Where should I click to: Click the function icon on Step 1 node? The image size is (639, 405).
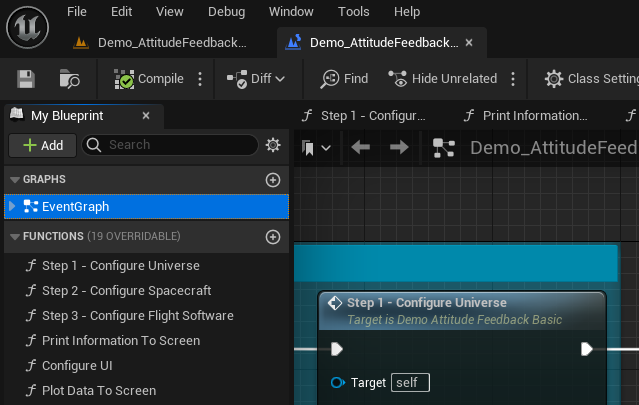[335, 303]
